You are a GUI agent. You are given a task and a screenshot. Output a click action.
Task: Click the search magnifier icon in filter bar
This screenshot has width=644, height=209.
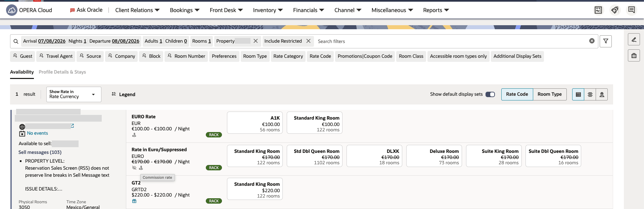click(x=16, y=41)
